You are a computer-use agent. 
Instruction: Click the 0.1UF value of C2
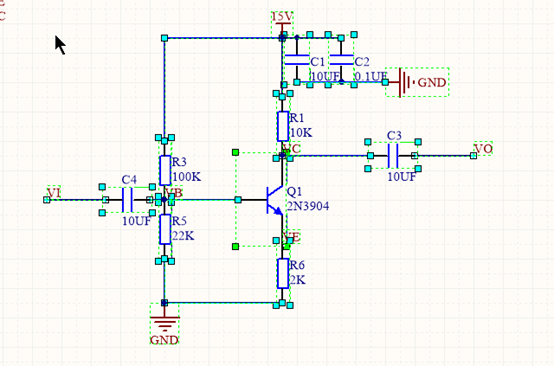pyautogui.click(x=371, y=76)
